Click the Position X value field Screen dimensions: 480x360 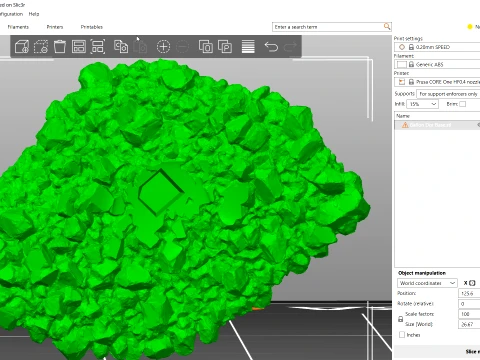[x=469, y=293]
